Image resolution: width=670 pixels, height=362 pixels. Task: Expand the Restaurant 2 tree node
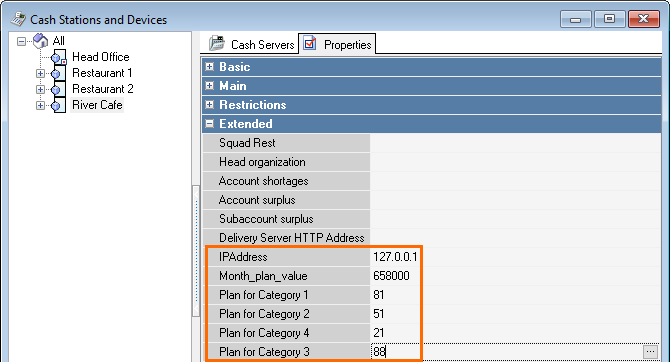click(x=40, y=89)
